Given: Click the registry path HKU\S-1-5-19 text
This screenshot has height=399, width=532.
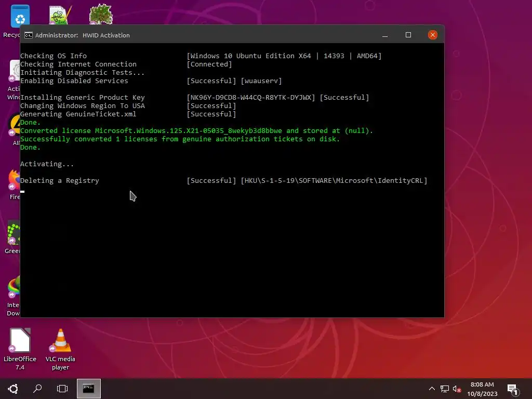Looking at the screenshot, I should pos(334,181).
